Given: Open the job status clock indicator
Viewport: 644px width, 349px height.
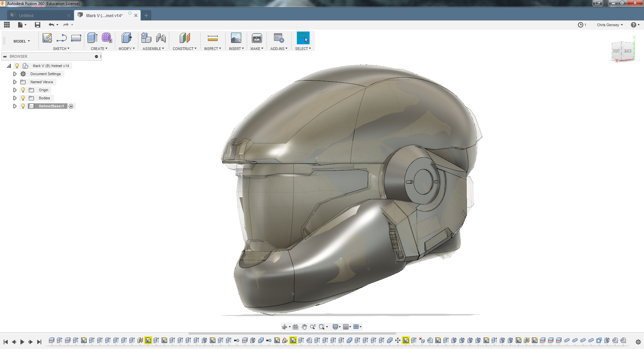Looking at the screenshot, I should 582,25.
